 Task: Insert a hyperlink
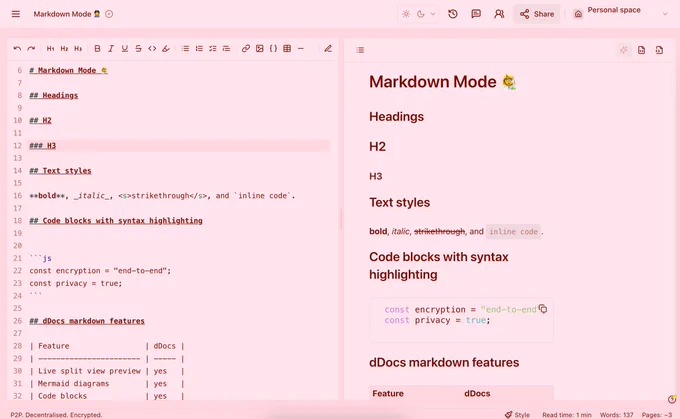click(x=245, y=49)
